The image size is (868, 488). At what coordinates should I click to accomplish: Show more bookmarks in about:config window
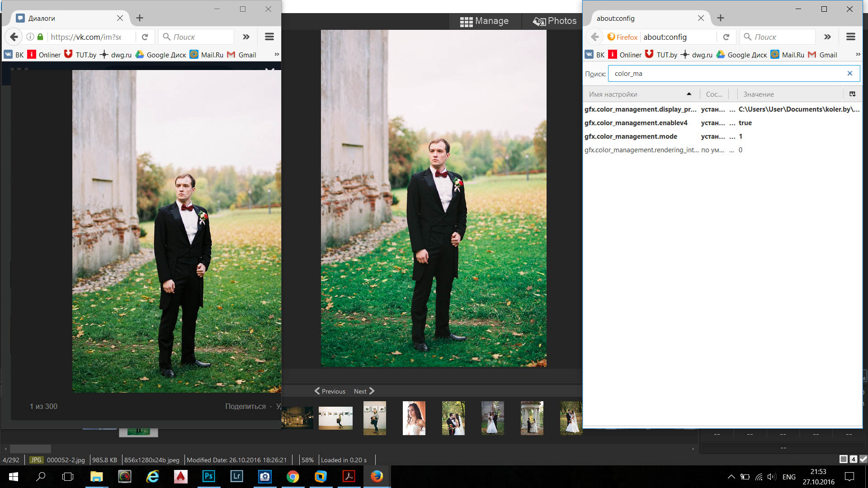click(x=858, y=54)
